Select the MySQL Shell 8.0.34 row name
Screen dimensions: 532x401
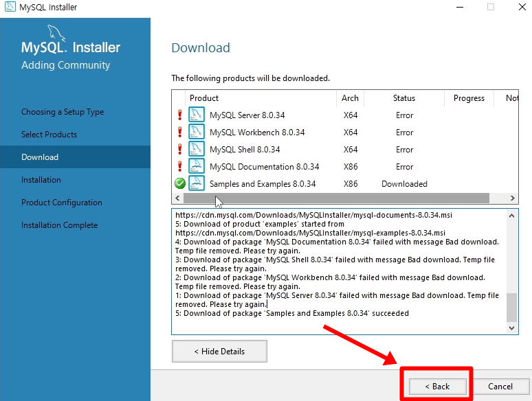[245, 150]
